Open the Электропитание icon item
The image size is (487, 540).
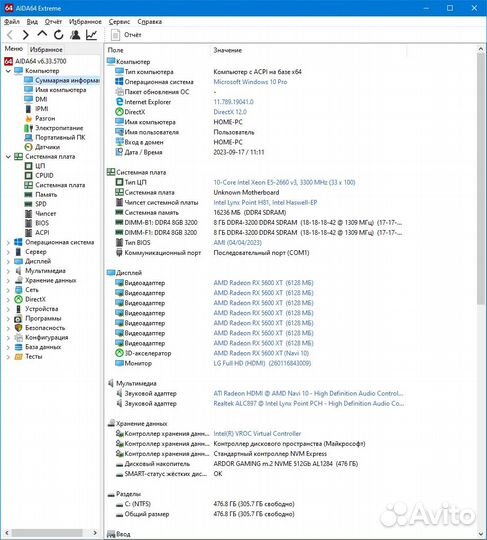click(29, 128)
